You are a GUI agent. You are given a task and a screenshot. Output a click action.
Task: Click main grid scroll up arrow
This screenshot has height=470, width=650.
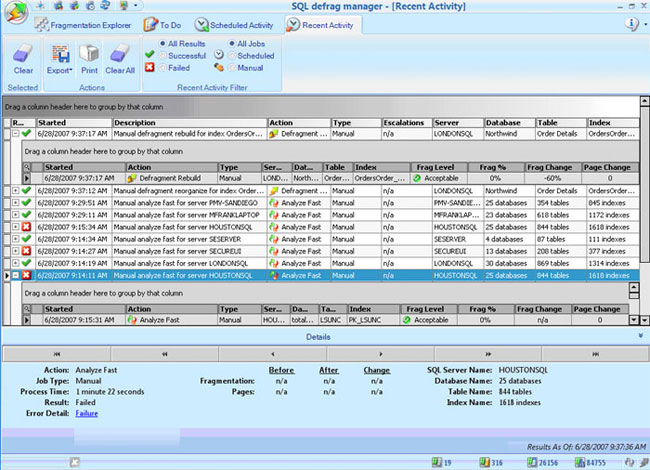644,101
